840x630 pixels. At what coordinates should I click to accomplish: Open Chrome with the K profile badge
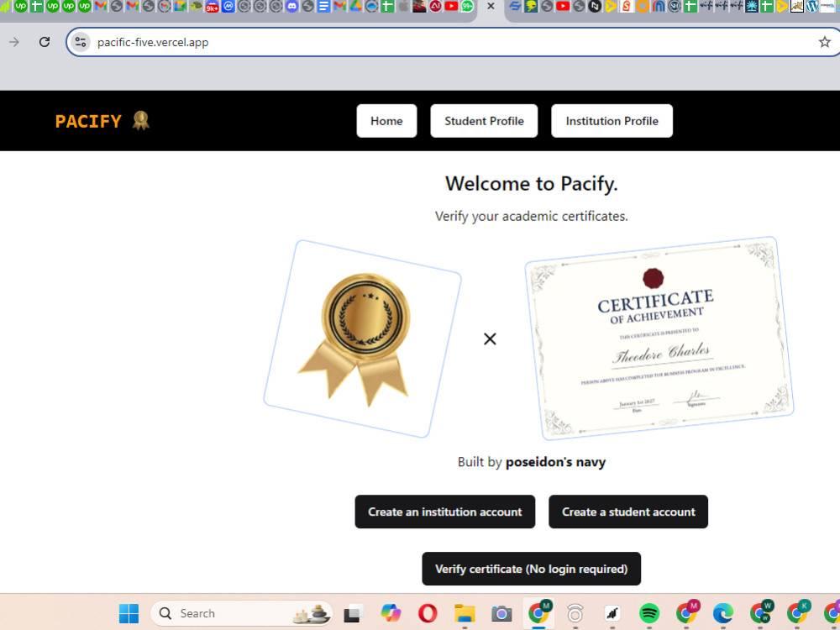click(x=797, y=612)
